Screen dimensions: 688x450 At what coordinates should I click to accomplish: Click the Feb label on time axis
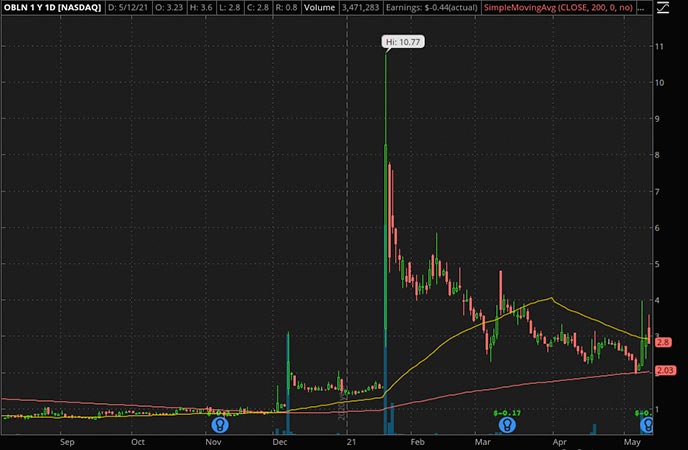417,442
